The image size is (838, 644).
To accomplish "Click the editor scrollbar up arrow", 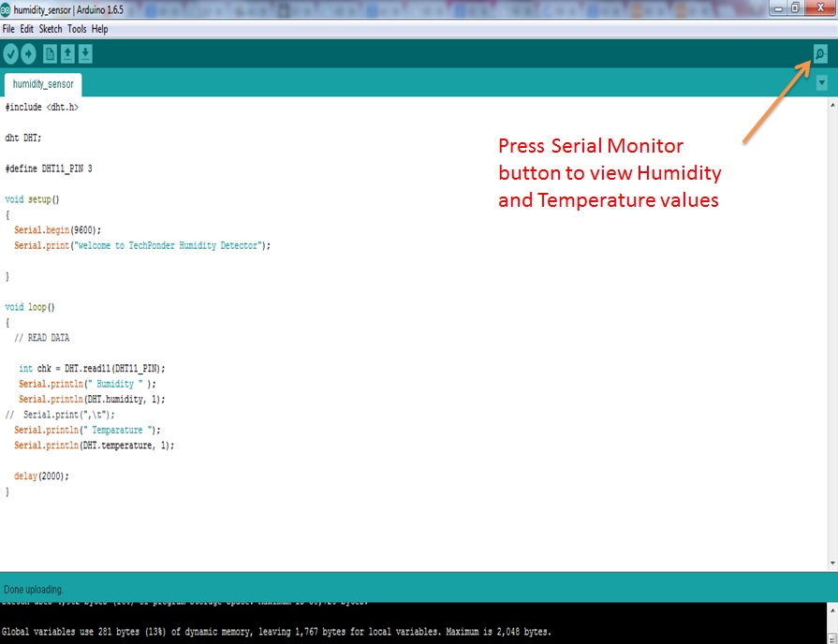I will [832, 106].
